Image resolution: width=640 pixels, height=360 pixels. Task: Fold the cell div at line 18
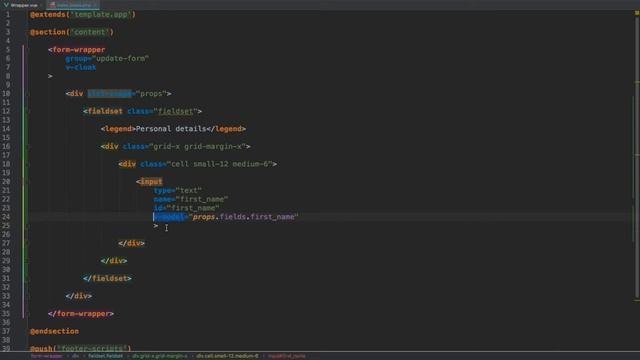pyautogui.click(x=28, y=164)
